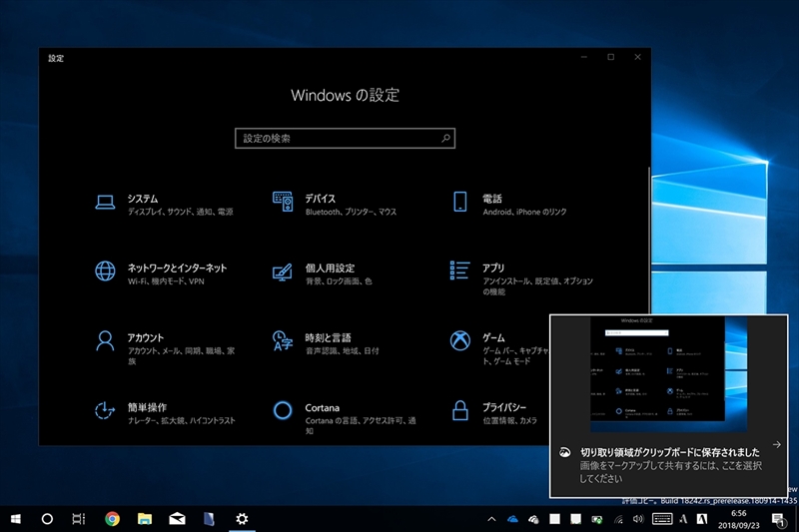Screen dimensions: 799x532
Task: Click 時刻と言語 title text
Action: [328, 337]
